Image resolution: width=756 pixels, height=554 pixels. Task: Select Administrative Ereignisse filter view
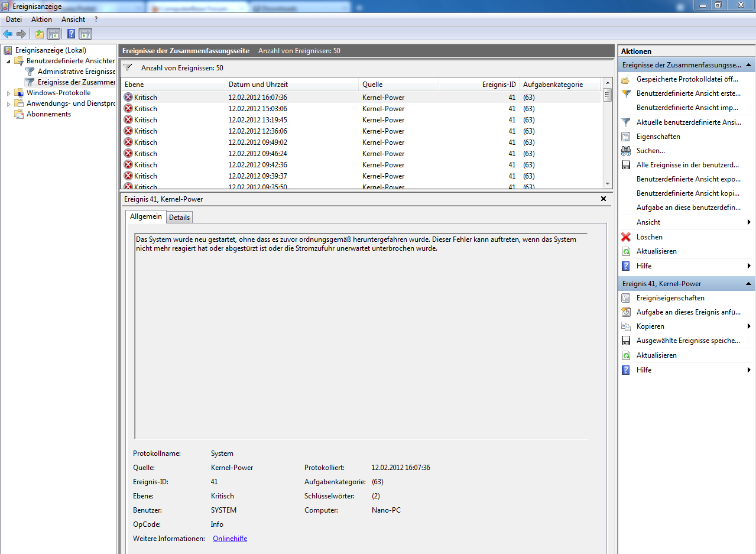click(76, 72)
